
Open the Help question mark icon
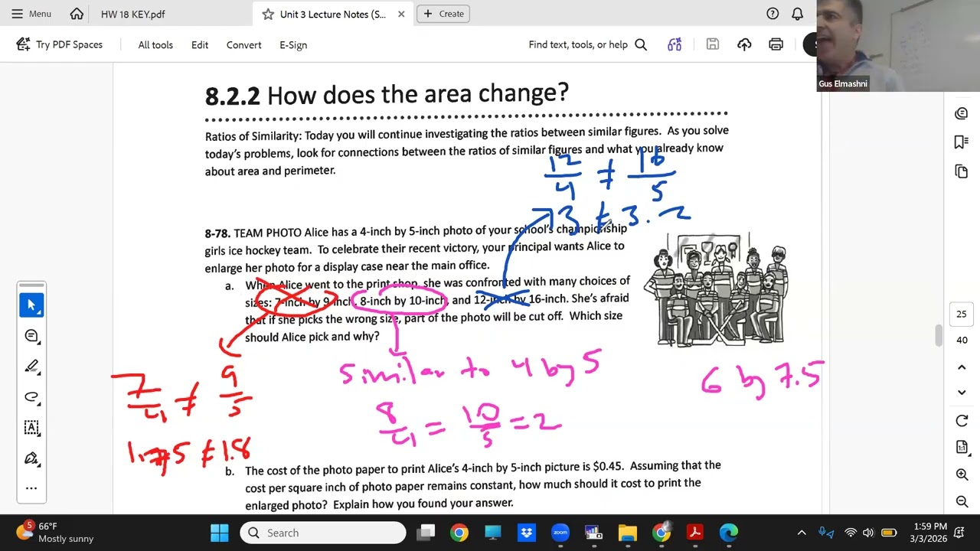pos(773,14)
